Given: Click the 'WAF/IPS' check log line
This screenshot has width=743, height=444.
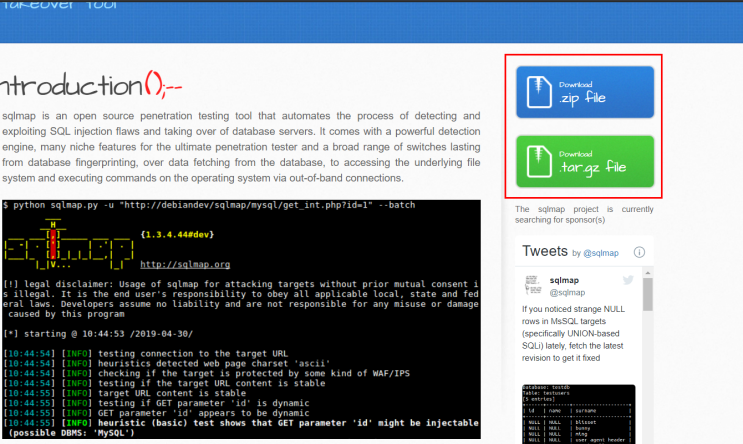Looking at the screenshot, I should [x=206, y=373].
